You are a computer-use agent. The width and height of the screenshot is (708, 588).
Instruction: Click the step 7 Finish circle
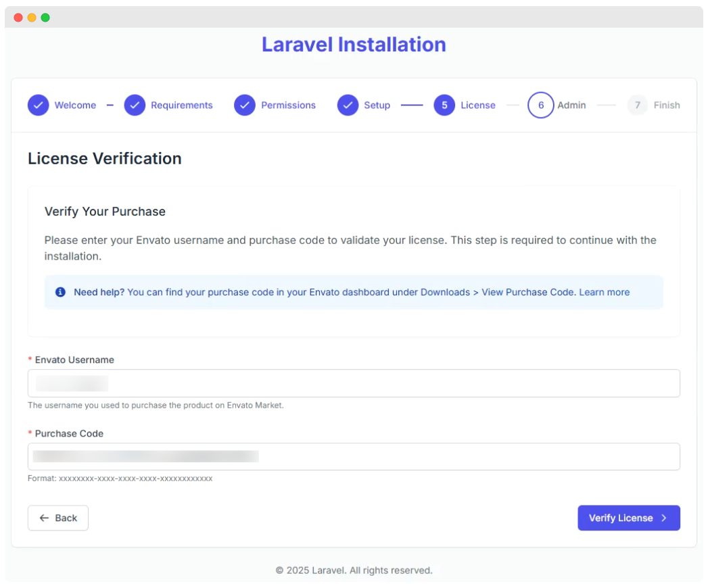tap(638, 105)
